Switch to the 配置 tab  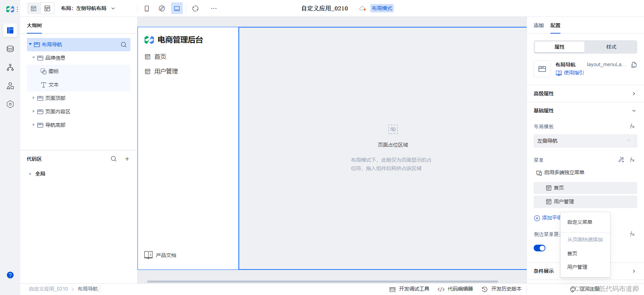click(x=555, y=26)
